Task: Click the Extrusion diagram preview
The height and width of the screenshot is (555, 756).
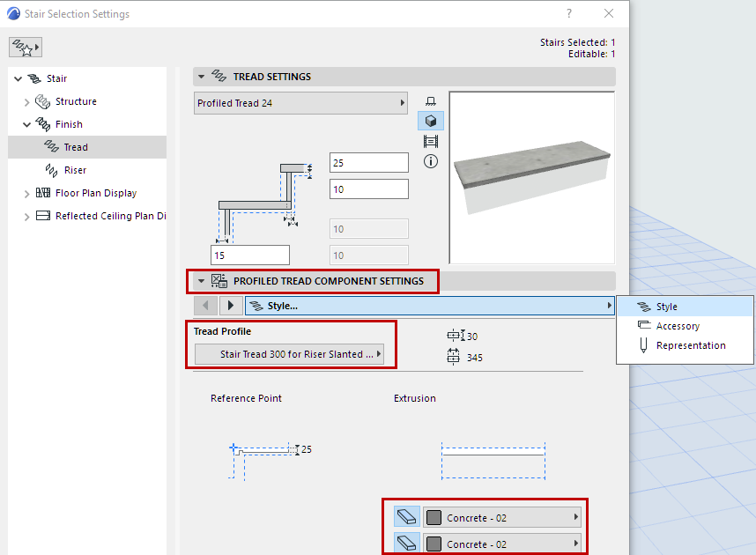Action: pos(493,461)
